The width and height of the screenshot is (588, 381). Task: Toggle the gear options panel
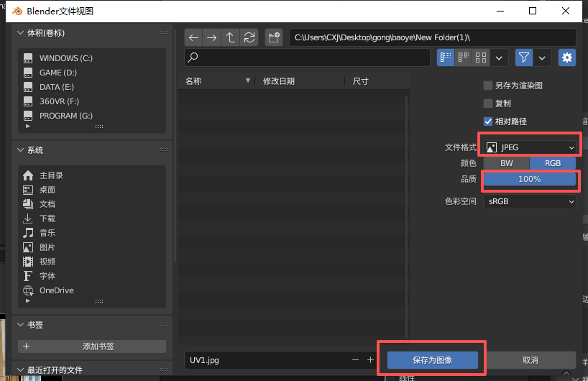click(567, 58)
